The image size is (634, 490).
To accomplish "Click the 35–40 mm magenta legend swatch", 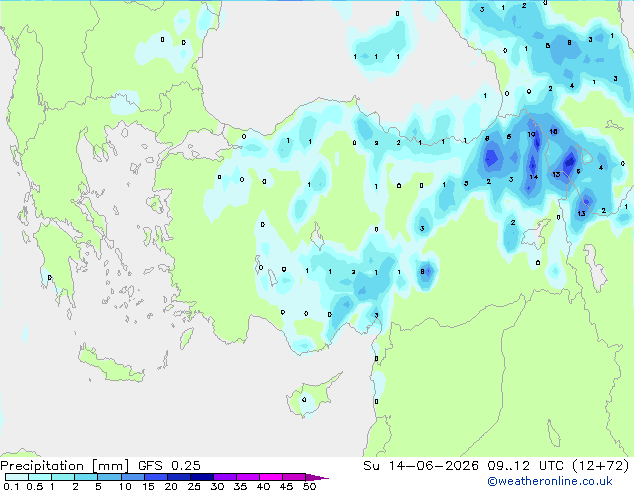I will pyautogui.click(x=248, y=477).
